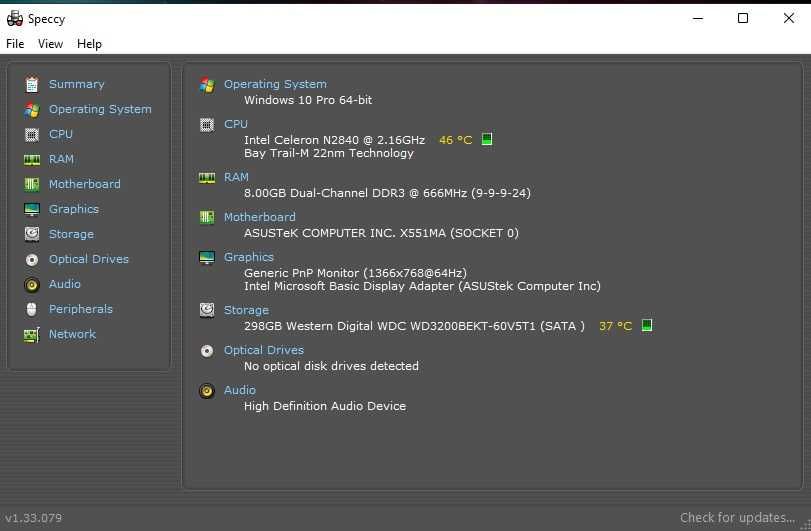The width and height of the screenshot is (811, 531).
Task: Click Intel Microsoft Basic Display Adapter text
Action: [422, 286]
